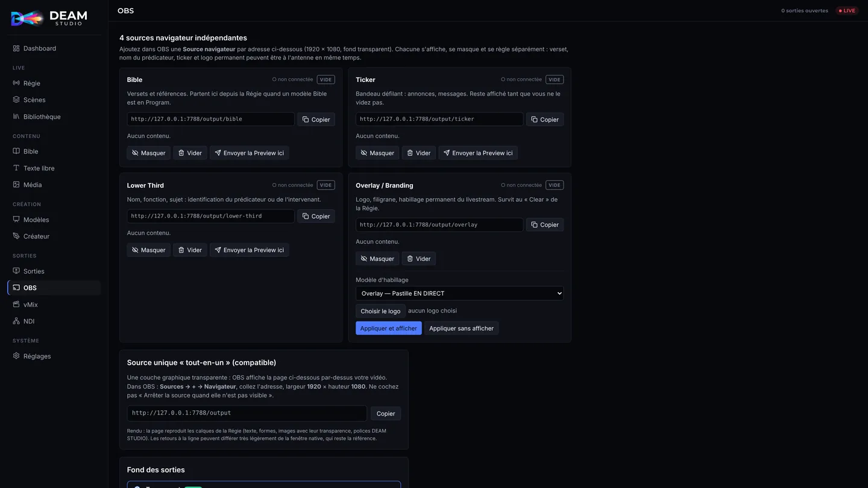Open the Scènes section
The image size is (868, 488).
pos(54,100)
